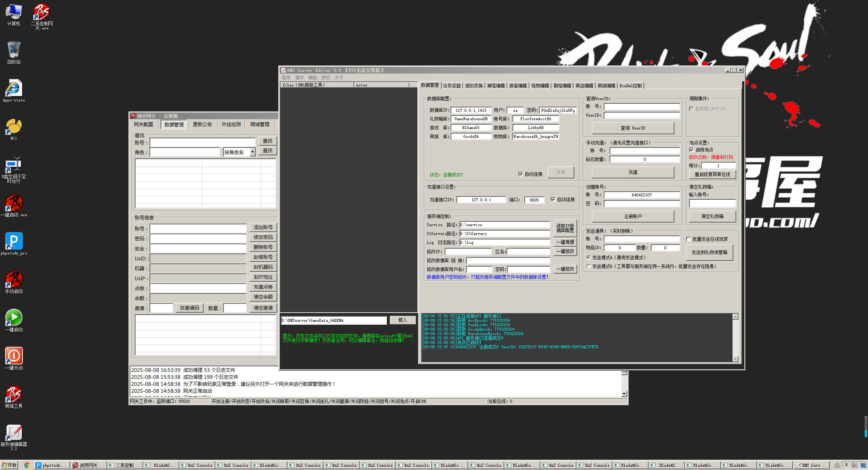Click the green 一键启动 play icon
Viewport: 868px width, 470px height.
click(x=14, y=320)
